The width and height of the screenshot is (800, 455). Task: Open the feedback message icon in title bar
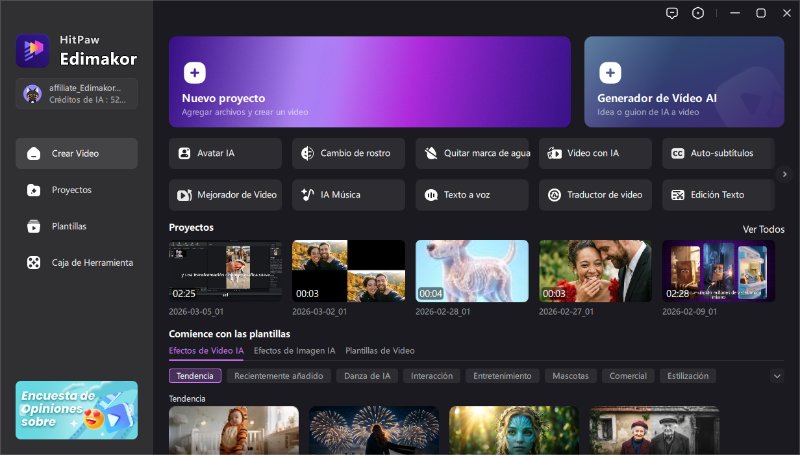point(672,13)
